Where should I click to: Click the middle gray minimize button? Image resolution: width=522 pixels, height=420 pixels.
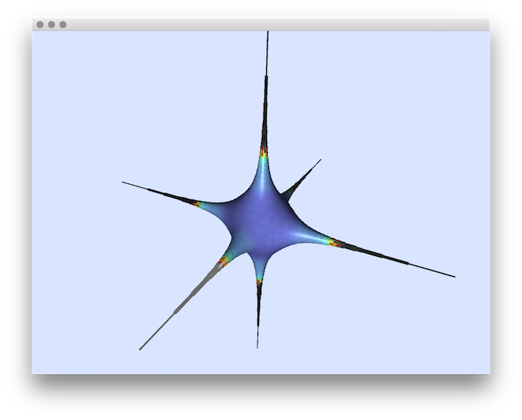(x=52, y=25)
